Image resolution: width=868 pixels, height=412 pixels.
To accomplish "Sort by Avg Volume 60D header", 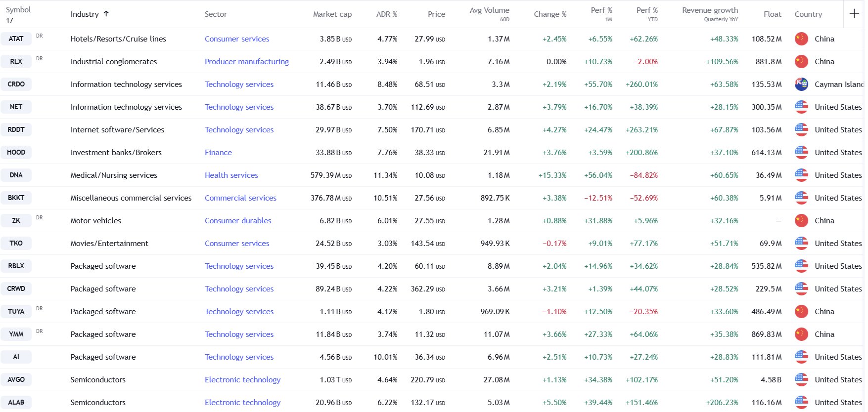I will pos(489,14).
